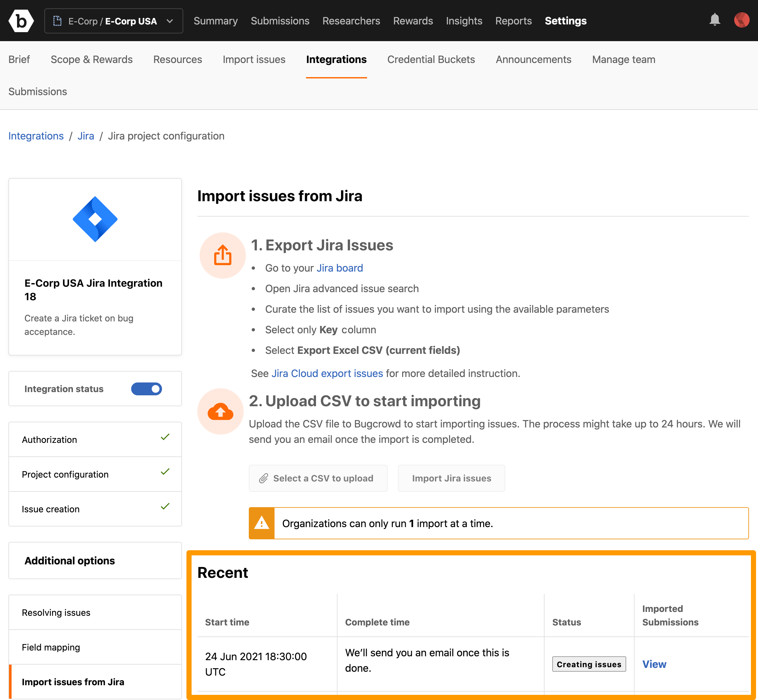Open Reports
Image resolution: width=758 pixels, height=700 pixels.
point(513,21)
